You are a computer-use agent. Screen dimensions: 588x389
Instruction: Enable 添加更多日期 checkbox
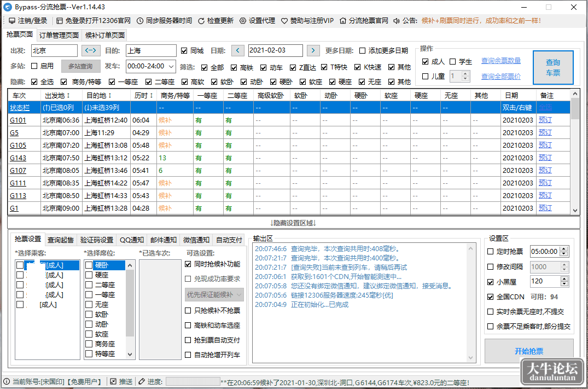pyautogui.click(x=362, y=51)
